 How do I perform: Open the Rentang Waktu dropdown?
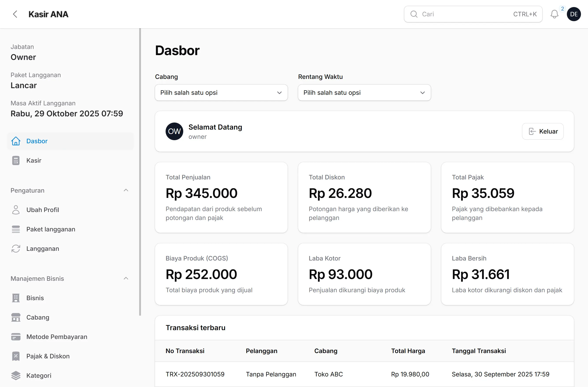364,93
